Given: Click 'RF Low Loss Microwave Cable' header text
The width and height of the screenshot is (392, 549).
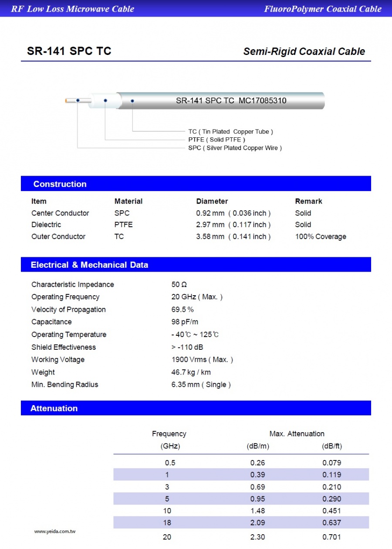Looking at the screenshot, I should [x=73, y=9].
